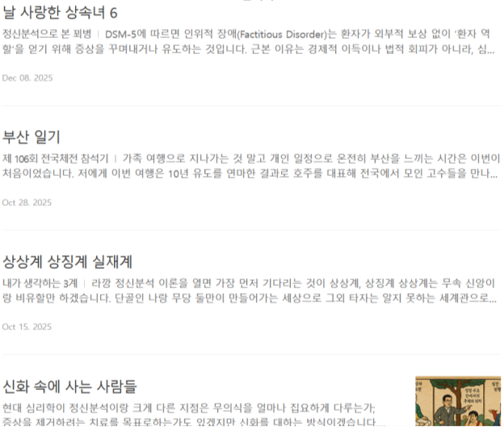
Task: Click the excerpt line starting 할'을 얻기 위해
Action: point(248,49)
